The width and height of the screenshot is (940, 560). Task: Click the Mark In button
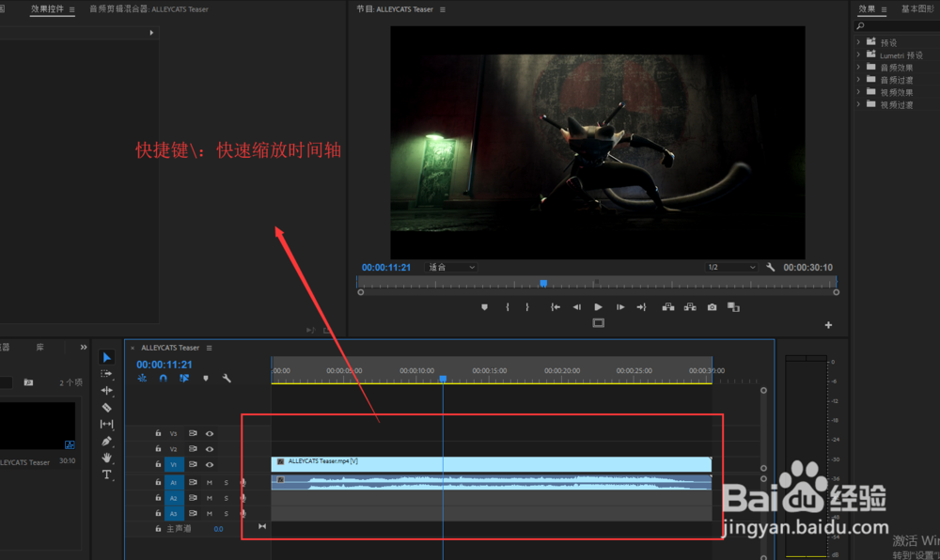click(x=508, y=307)
